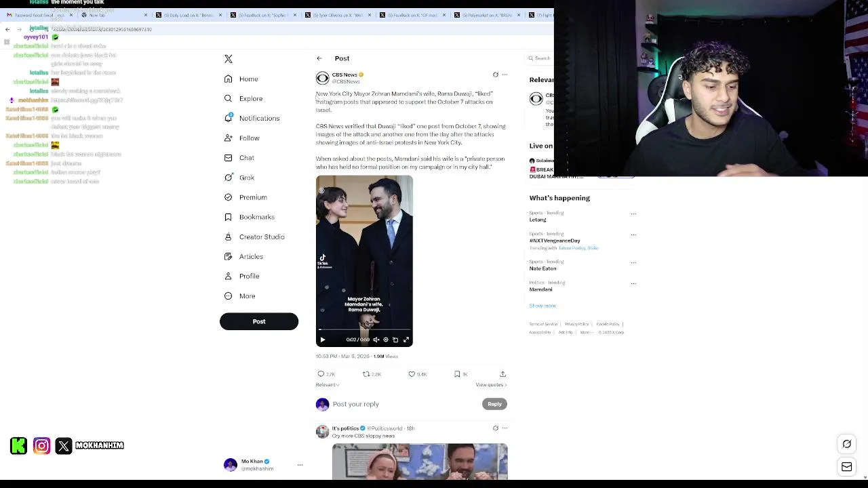Screen dimensions: 868x488
Task: Open the Relevant sort dropdown
Action: click(328, 385)
